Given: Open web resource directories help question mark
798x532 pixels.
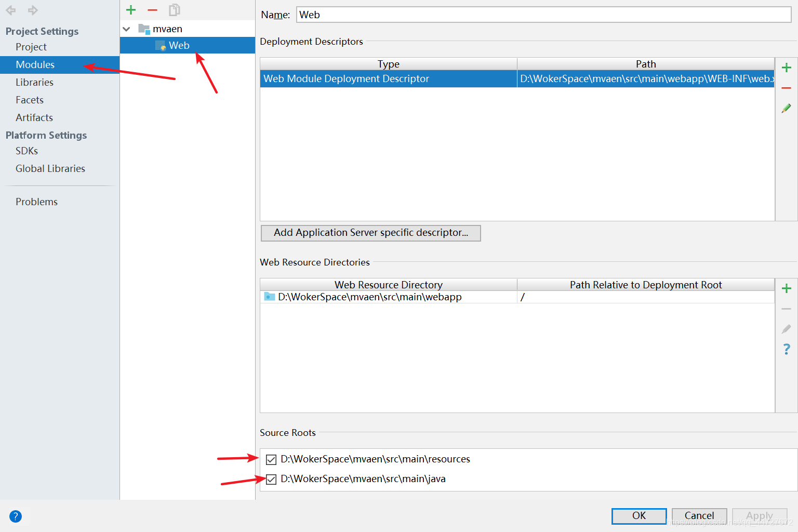Looking at the screenshot, I should point(787,349).
